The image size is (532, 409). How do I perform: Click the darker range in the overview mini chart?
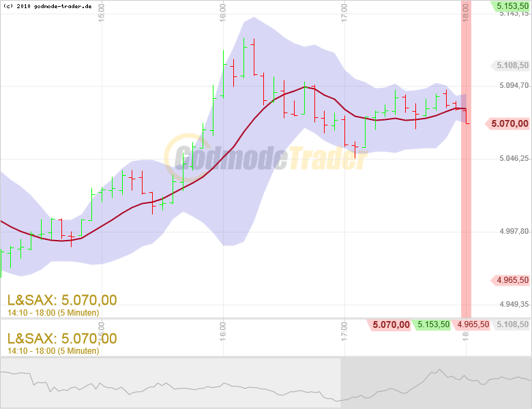click(x=436, y=383)
